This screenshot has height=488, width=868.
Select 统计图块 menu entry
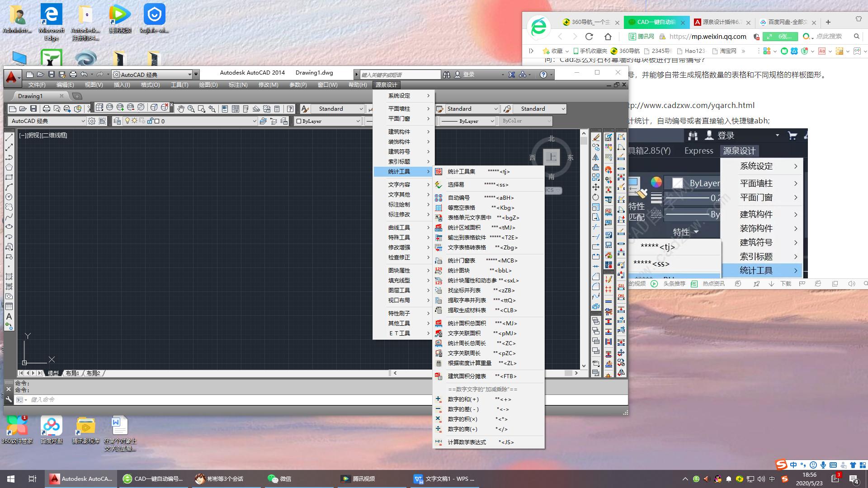(x=458, y=270)
